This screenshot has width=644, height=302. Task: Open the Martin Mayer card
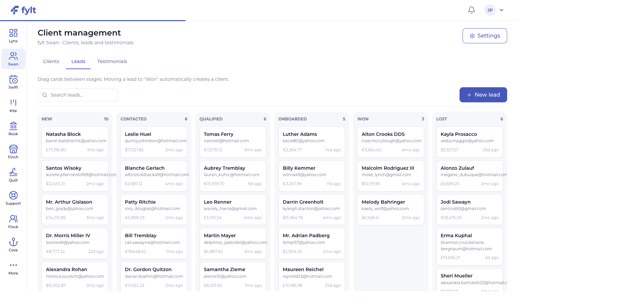pos(233,243)
